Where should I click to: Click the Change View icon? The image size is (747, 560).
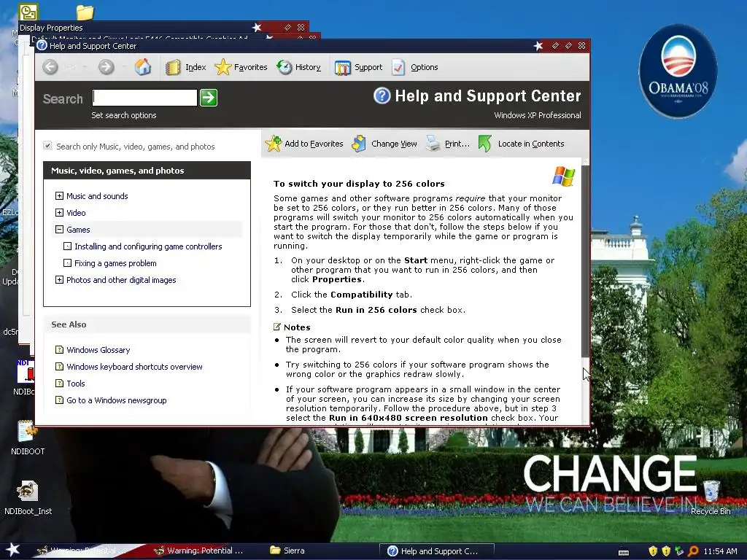[359, 144]
